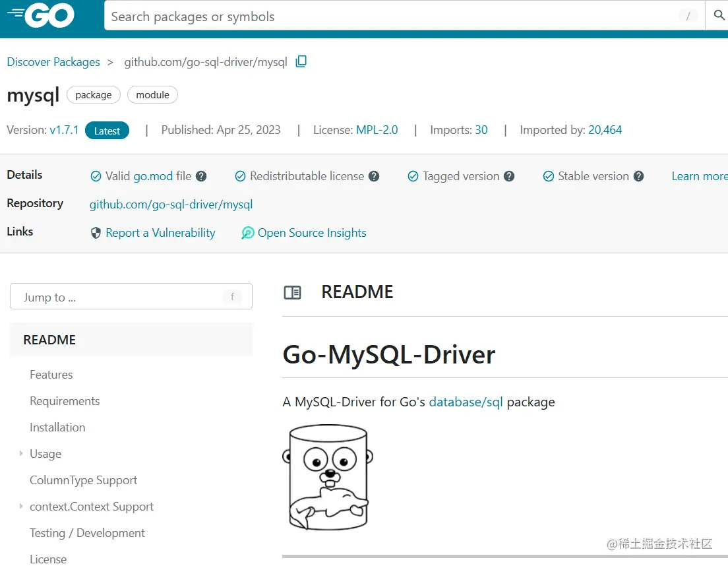Jump to Usage section
The image size is (728, 566).
(x=45, y=454)
